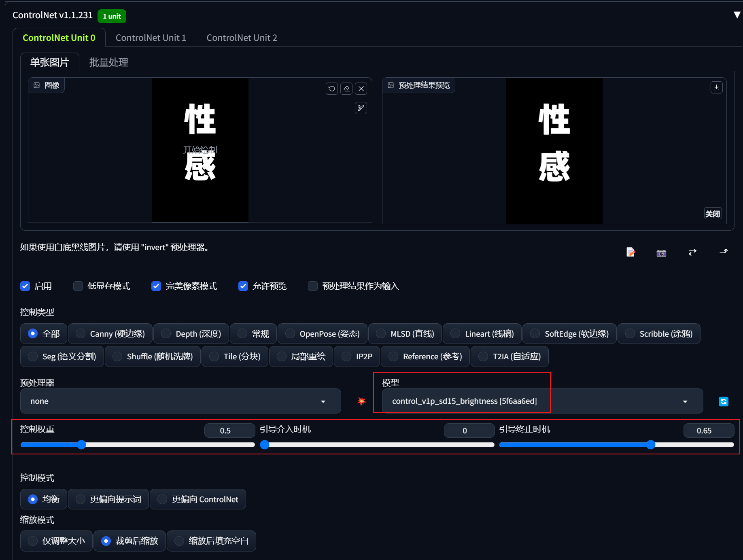
Task: Select OpenPose (姿态) control type
Action: click(323, 334)
